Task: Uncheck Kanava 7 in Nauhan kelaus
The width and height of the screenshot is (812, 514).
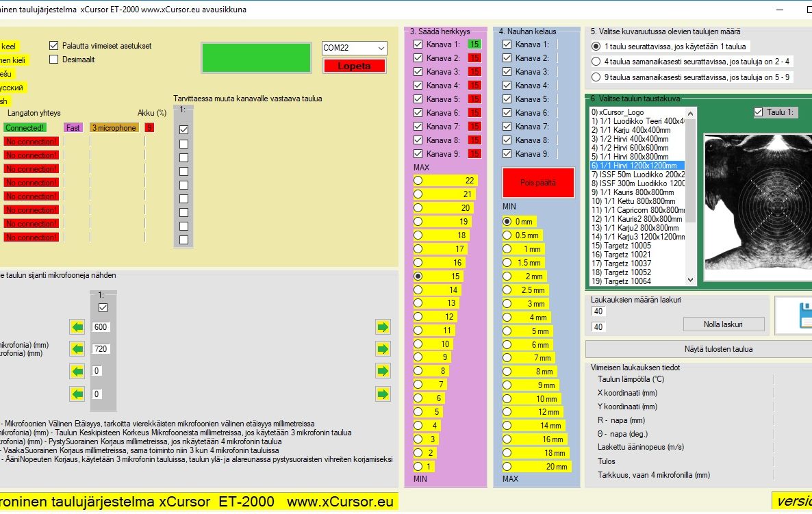Action: 507,127
